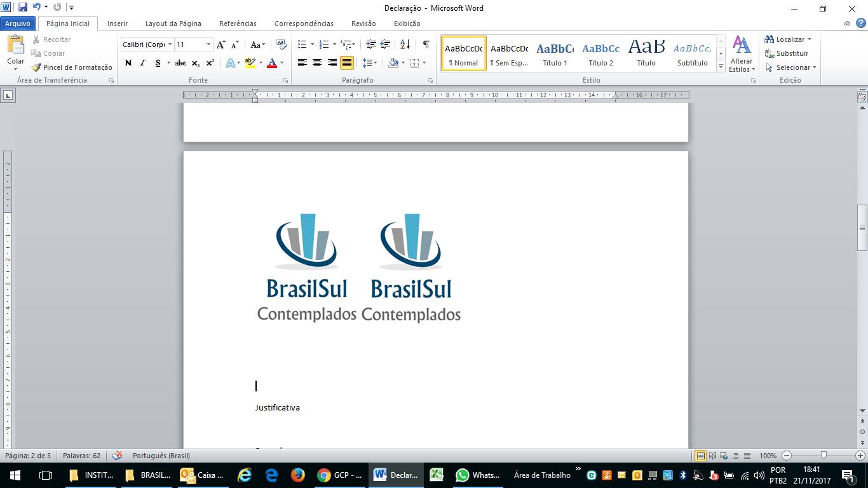
Task: Open the font name dropdown
Action: (x=170, y=44)
